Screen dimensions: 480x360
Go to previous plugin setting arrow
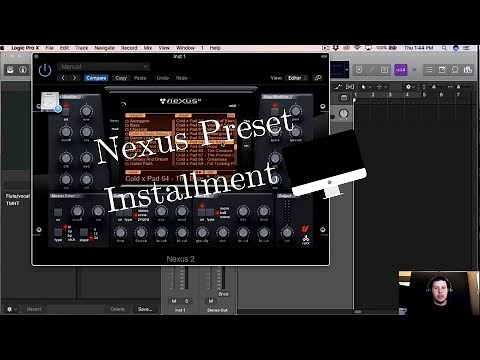(x=63, y=78)
